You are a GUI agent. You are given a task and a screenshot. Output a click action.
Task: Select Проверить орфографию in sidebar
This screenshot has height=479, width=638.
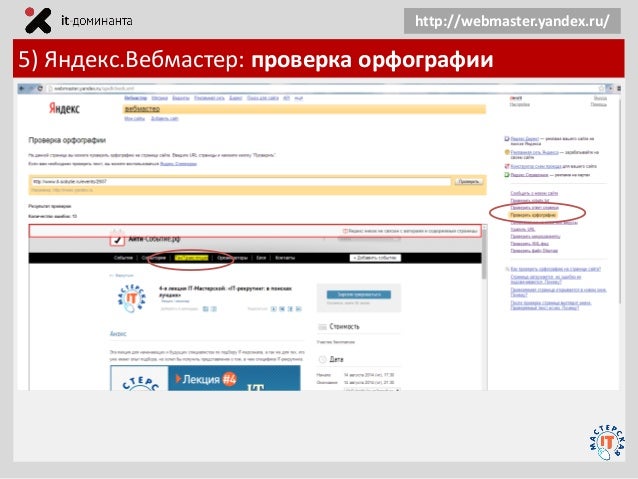533,214
